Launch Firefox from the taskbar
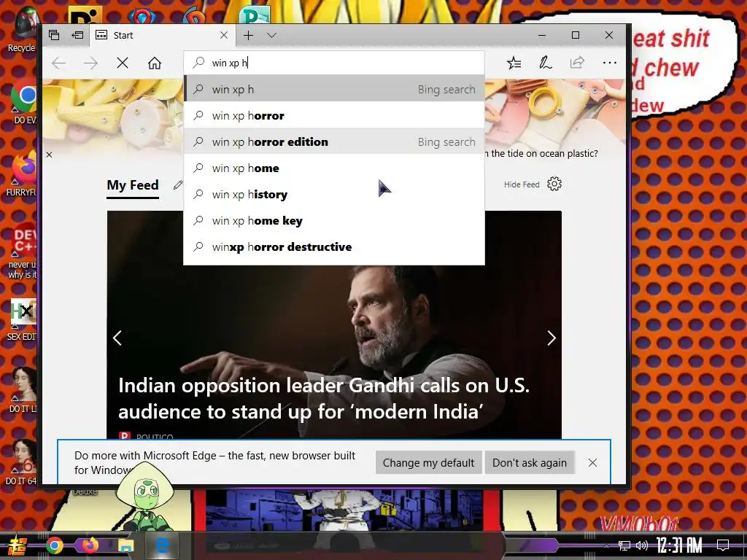 pos(90,545)
